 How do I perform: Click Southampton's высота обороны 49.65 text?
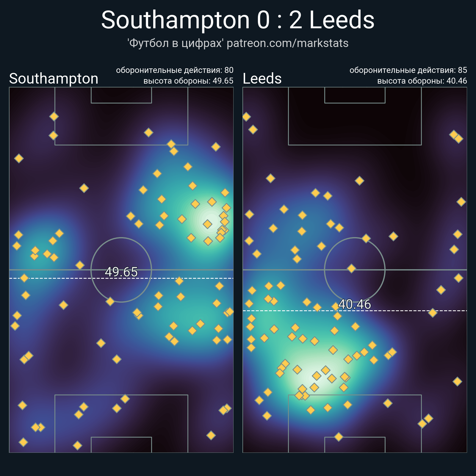coord(188,81)
